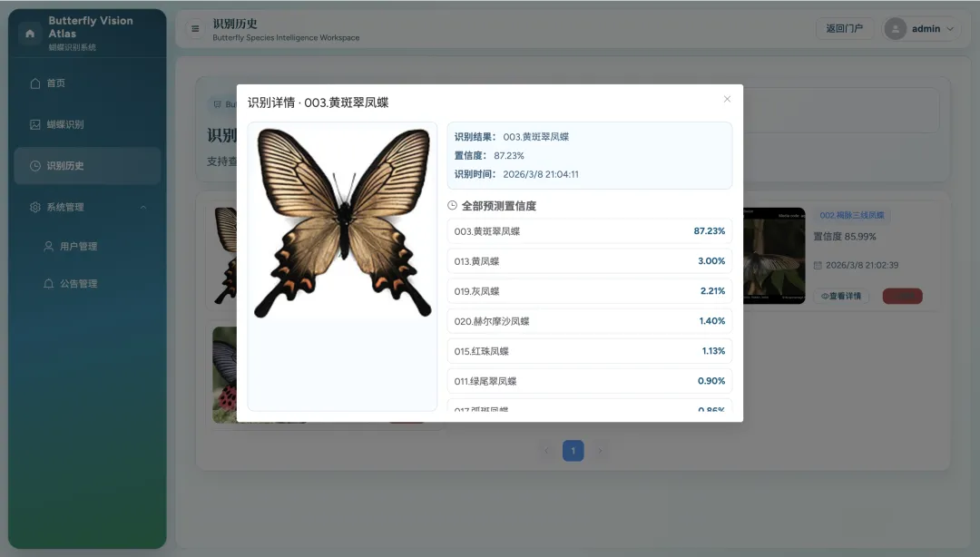Open the 首页 sidebar item
Viewport: 980px width, 557px height.
pyautogui.click(x=87, y=83)
